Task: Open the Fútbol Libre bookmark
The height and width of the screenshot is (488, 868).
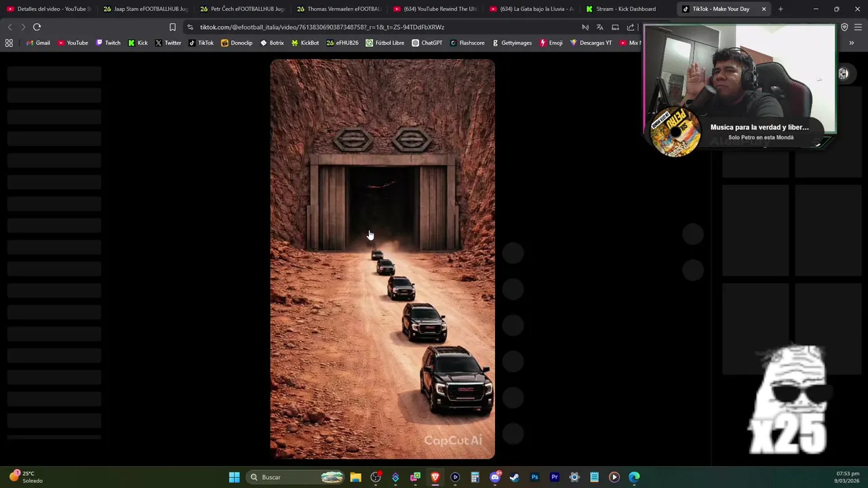Action: [x=384, y=43]
